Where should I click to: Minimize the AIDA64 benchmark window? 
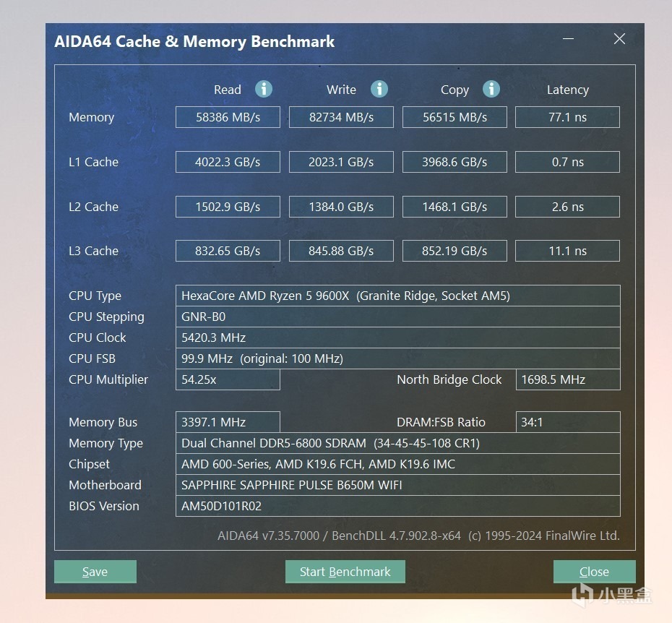[x=568, y=38]
